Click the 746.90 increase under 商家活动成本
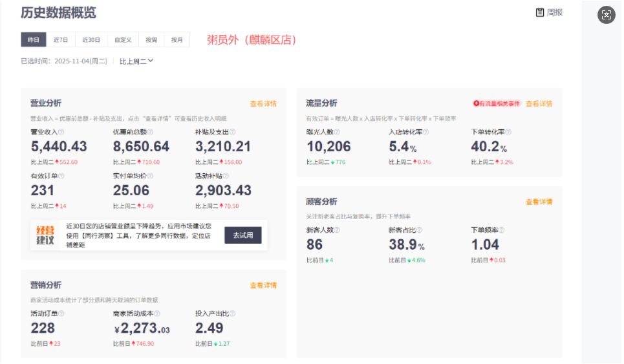 [143, 344]
